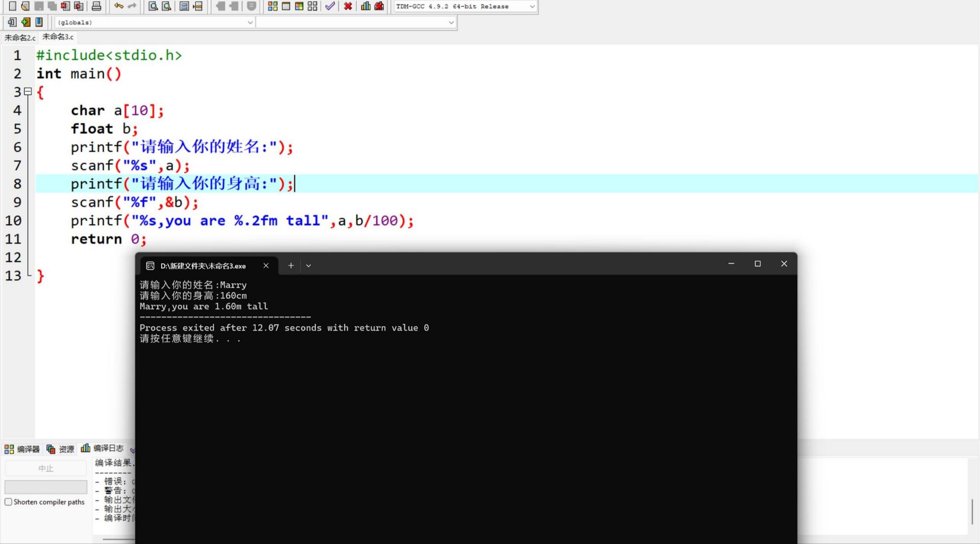Click the compile log vertical scrollbar
980x544 pixels.
(972, 511)
